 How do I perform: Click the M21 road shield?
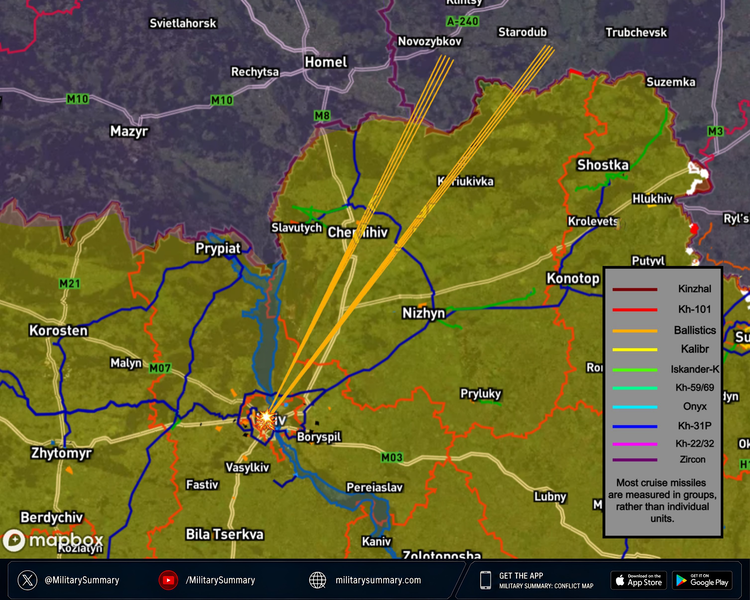click(x=69, y=284)
